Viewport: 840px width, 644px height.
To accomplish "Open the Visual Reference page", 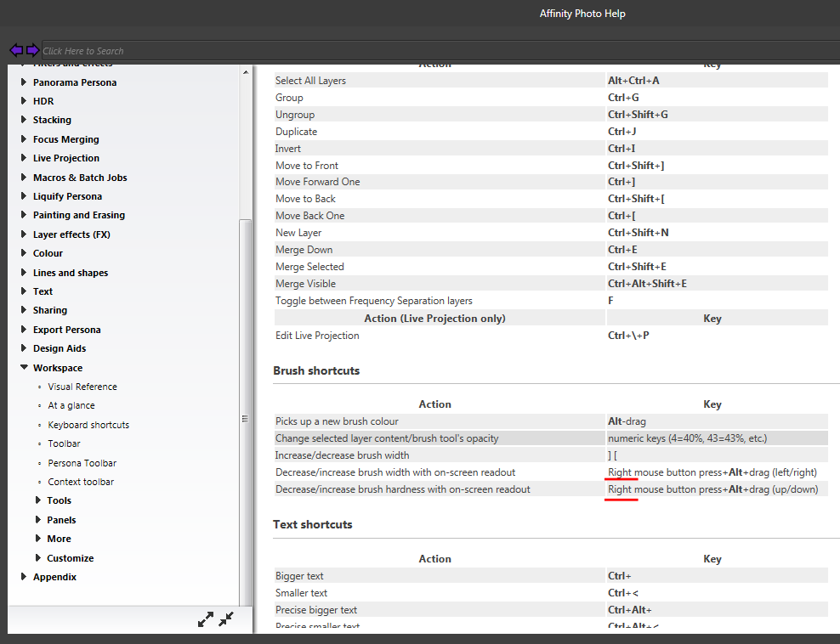I will (x=82, y=387).
